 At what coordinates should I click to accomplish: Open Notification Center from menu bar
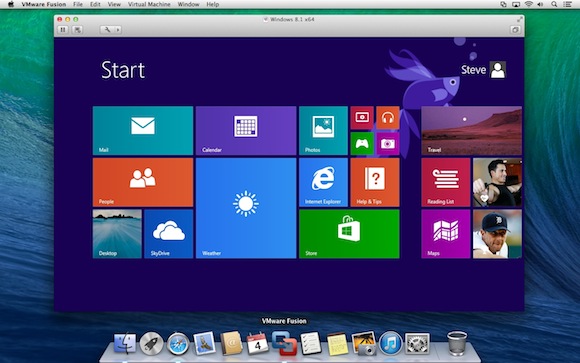567,4
